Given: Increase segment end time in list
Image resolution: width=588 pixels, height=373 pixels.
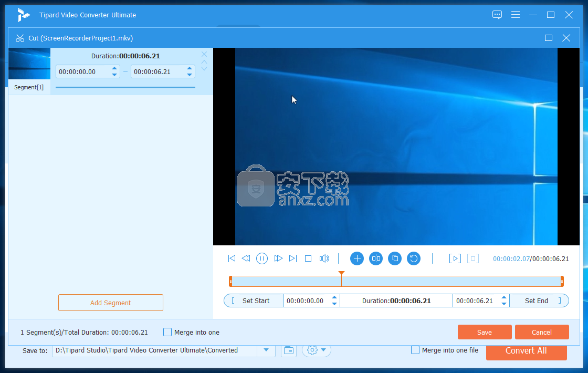Looking at the screenshot, I should 190,68.
